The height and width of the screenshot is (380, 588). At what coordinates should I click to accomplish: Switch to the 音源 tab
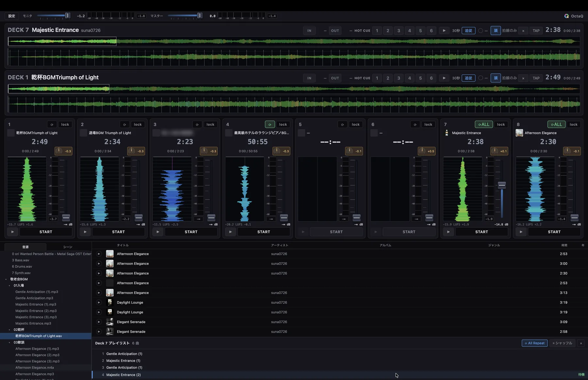[x=25, y=247]
